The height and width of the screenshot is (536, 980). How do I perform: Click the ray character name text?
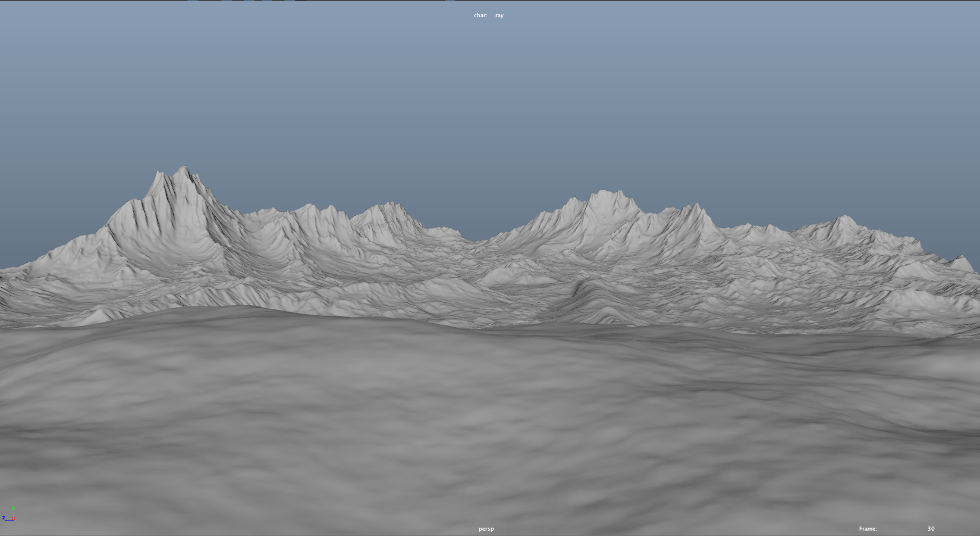point(499,15)
